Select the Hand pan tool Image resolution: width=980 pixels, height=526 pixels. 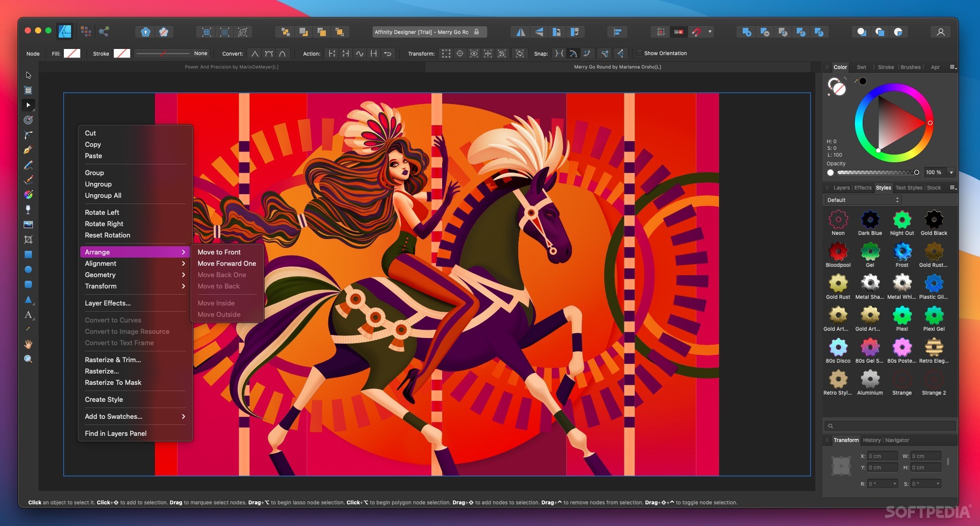click(28, 344)
